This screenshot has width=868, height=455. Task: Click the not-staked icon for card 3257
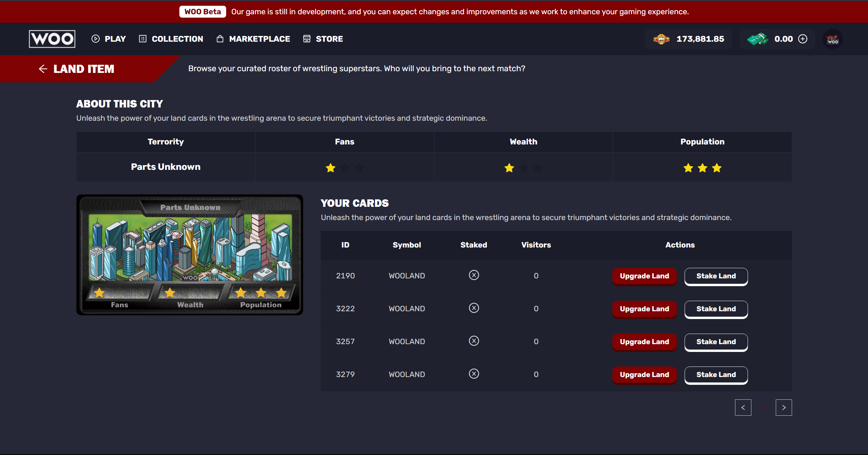point(474,341)
